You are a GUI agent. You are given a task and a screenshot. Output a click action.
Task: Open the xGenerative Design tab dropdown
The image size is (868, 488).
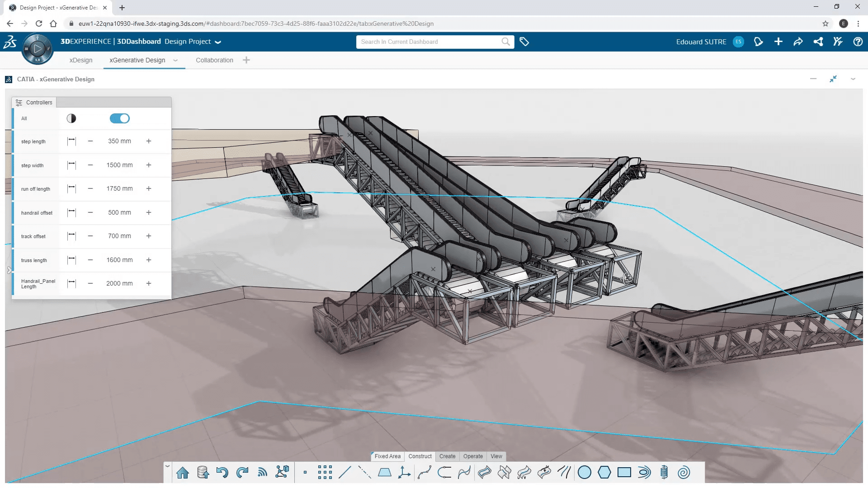pyautogui.click(x=175, y=60)
